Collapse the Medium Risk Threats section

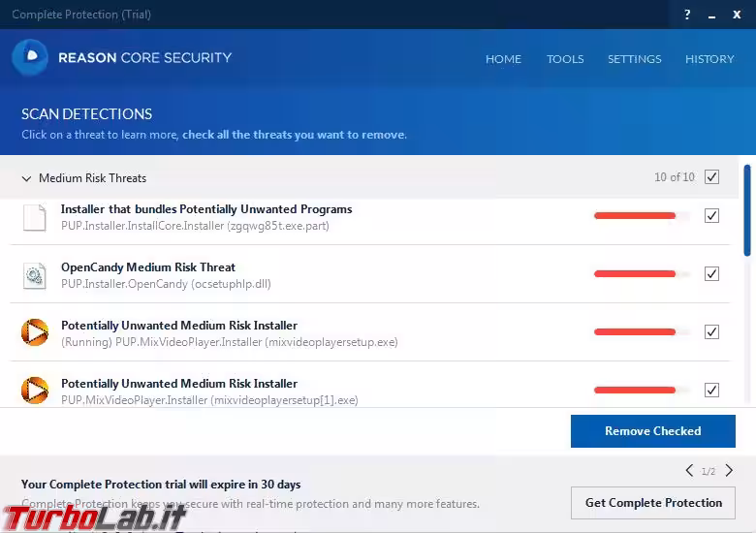coord(26,178)
